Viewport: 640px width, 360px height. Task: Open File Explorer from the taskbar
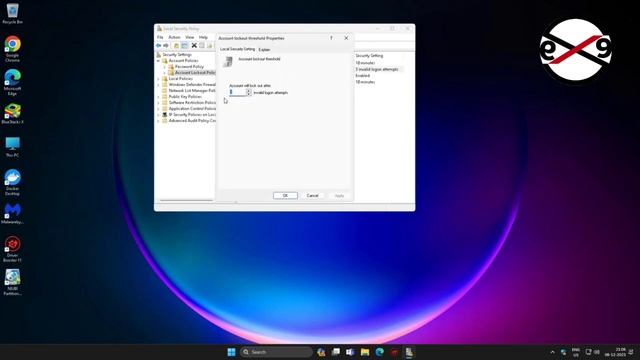pyautogui.click(x=365, y=352)
